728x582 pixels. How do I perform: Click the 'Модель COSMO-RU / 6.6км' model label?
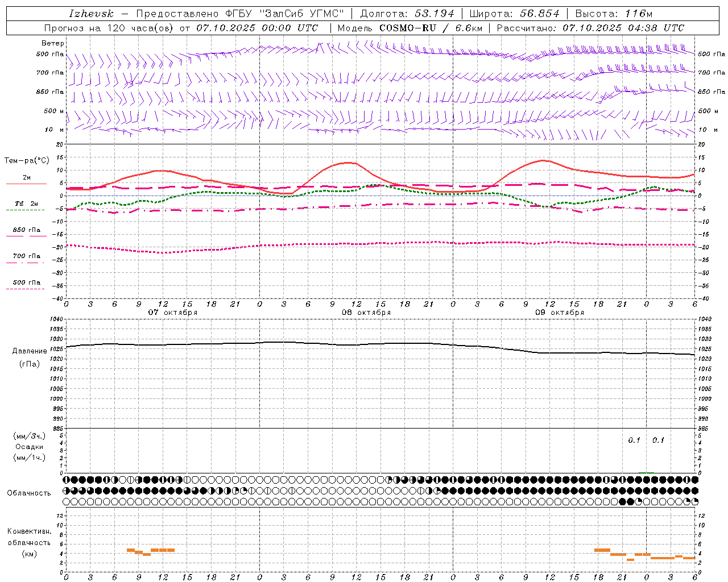click(x=410, y=28)
